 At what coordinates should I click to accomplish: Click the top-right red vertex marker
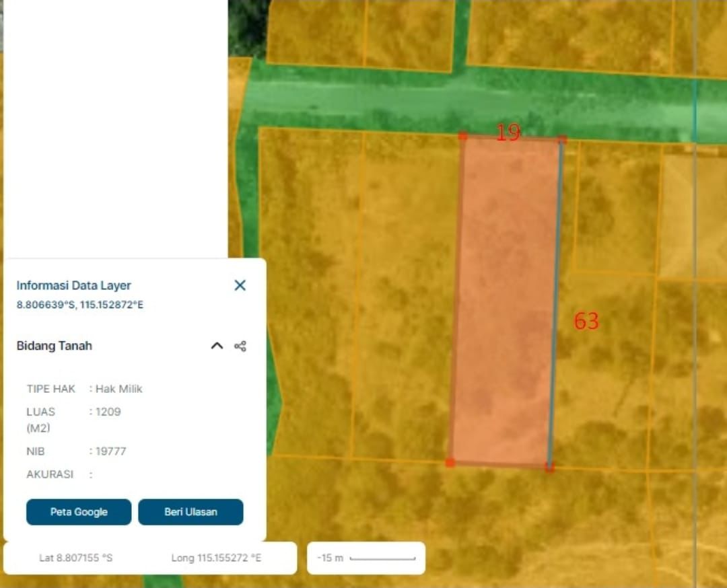(x=562, y=140)
